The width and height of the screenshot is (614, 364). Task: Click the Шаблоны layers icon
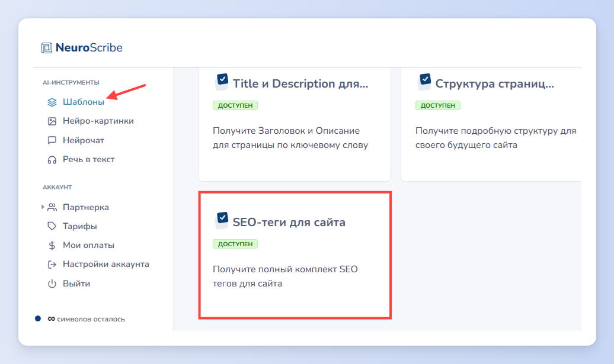pos(52,102)
